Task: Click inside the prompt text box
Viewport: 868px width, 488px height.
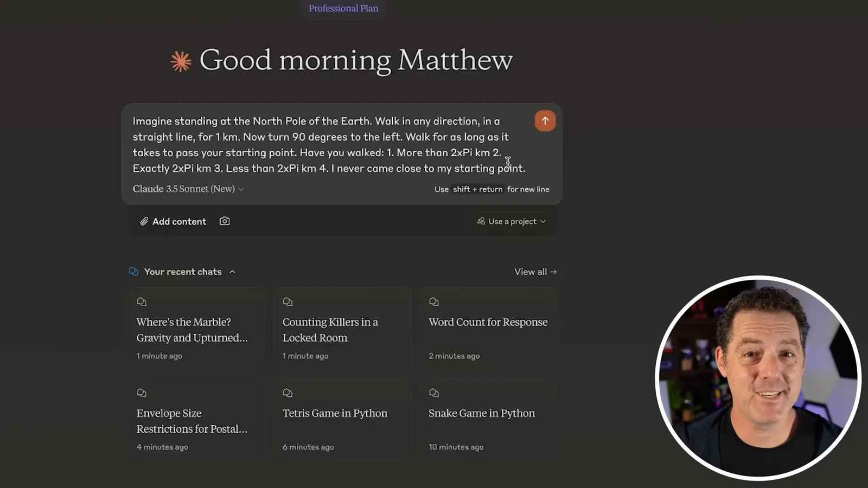Action: click(x=329, y=144)
